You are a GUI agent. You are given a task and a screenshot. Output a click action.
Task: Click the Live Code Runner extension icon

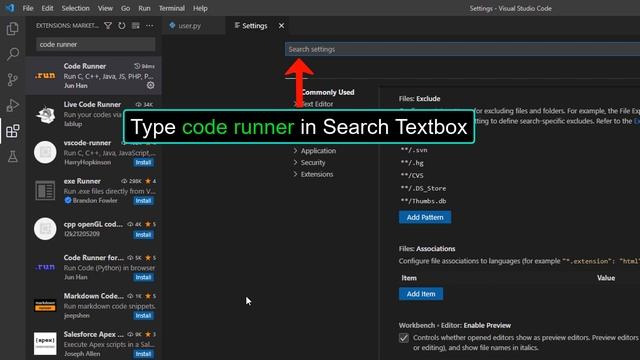[45, 115]
